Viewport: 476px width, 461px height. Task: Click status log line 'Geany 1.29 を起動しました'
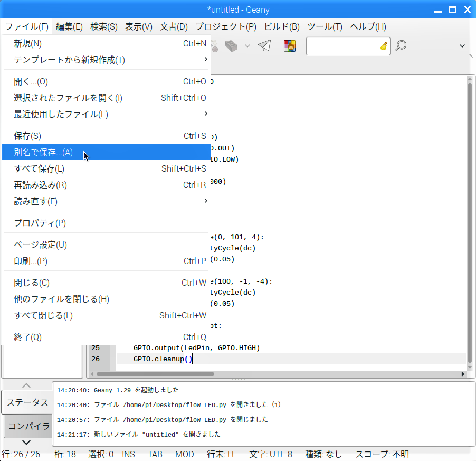click(118, 390)
